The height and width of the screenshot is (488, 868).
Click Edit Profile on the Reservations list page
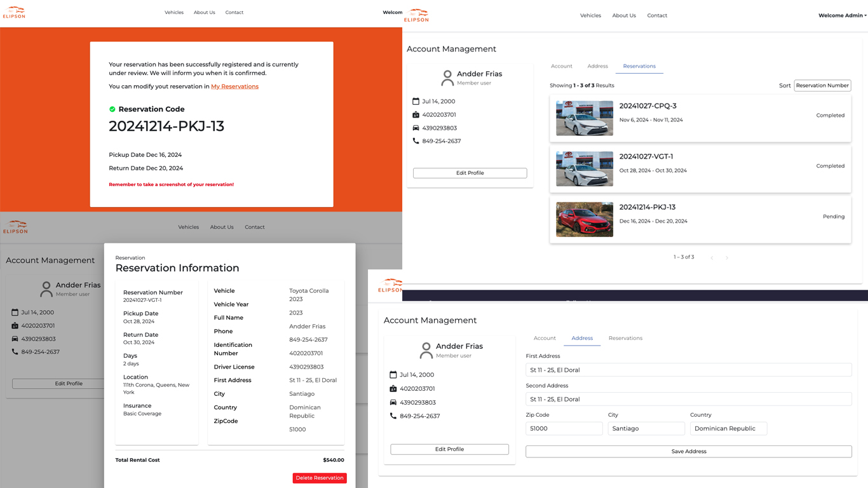[x=470, y=173]
